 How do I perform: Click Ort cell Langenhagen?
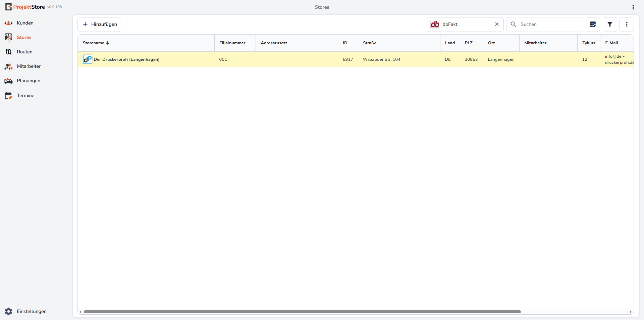point(501,59)
